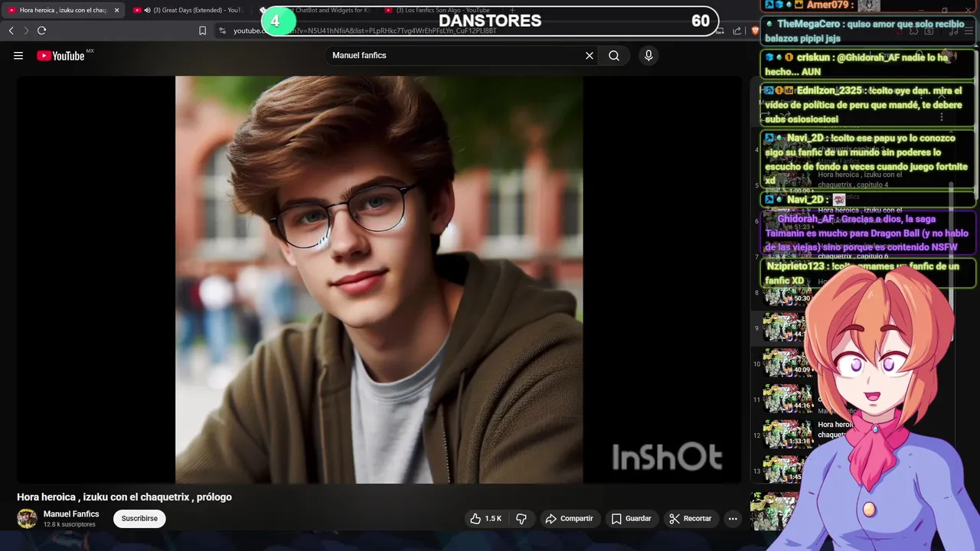Open Manuel Fanfics channel avatar
The width and height of the screenshot is (980, 551).
(27, 518)
